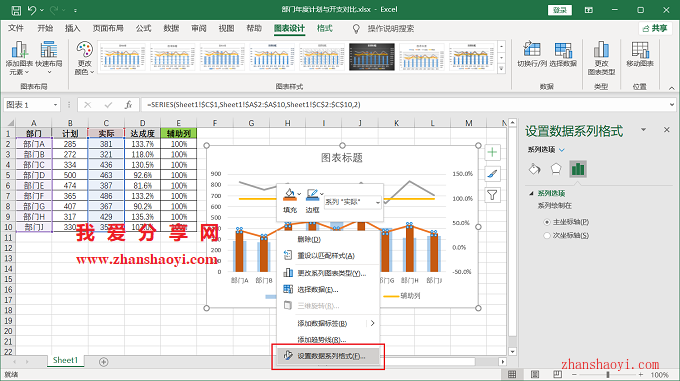Expand the chart styles gallery more arrow
The image size is (680, 381).
[502, 69]
